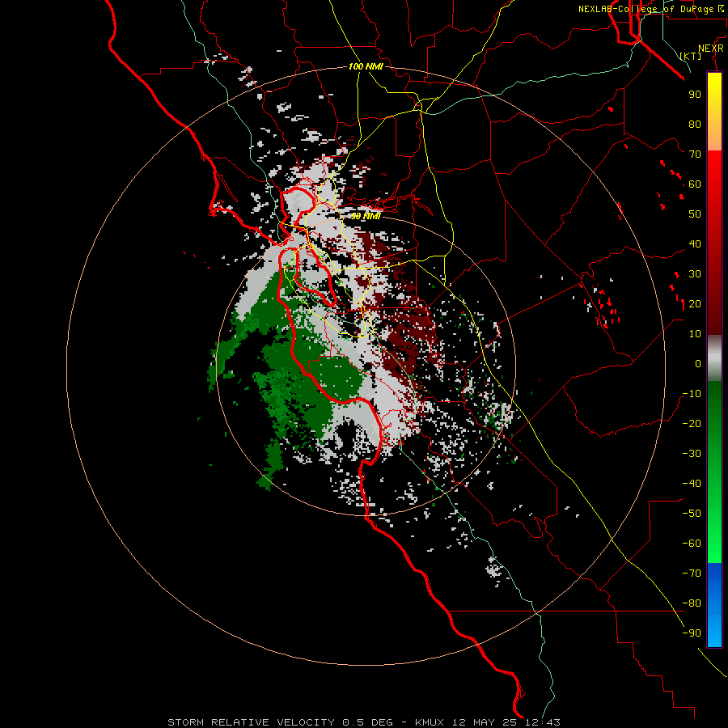Pick the blue bottom segment of the color bar
Viewport: 728px width, 728px height.
714,605
